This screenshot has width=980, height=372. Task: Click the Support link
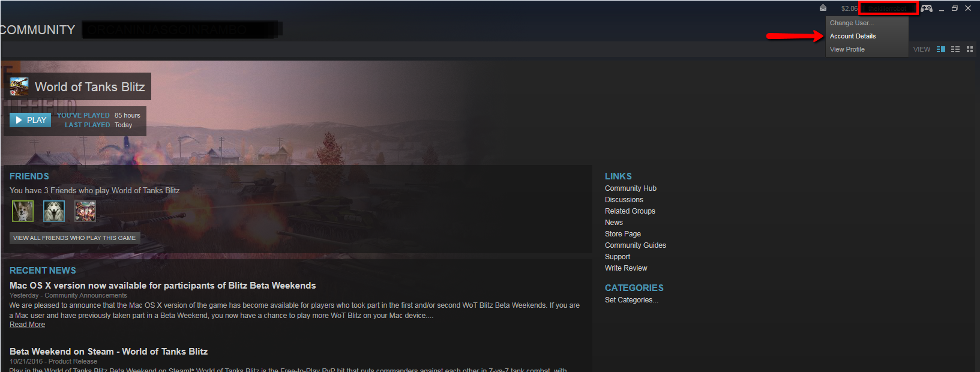tap(618, 257)
